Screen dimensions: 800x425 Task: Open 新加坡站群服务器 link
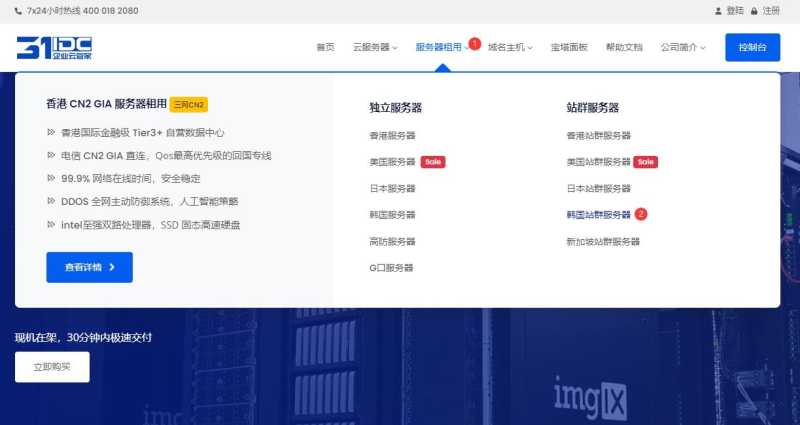pyautogui.click(x=603, y=241)
